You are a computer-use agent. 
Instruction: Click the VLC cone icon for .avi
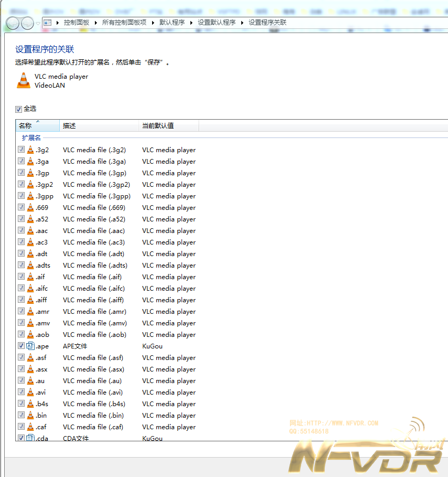click(30, 393)
